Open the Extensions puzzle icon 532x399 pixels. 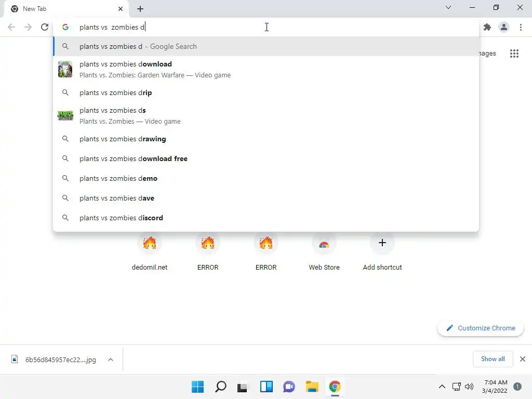point(487,27)
